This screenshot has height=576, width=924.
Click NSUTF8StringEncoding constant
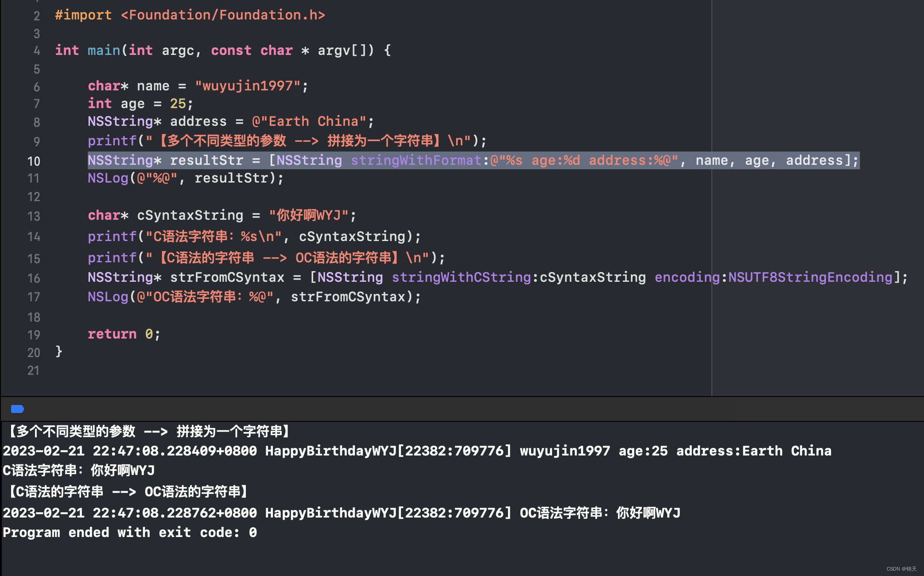[x=810, y=277]
